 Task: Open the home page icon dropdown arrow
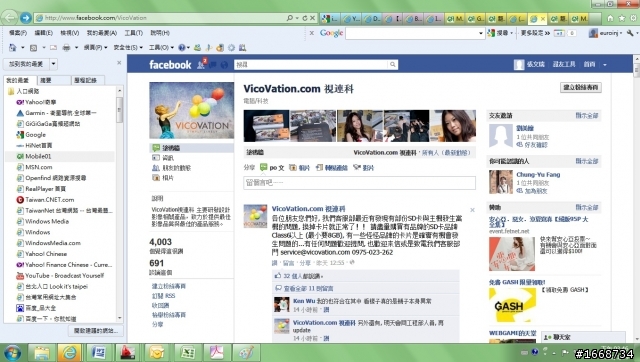[22, 48]
